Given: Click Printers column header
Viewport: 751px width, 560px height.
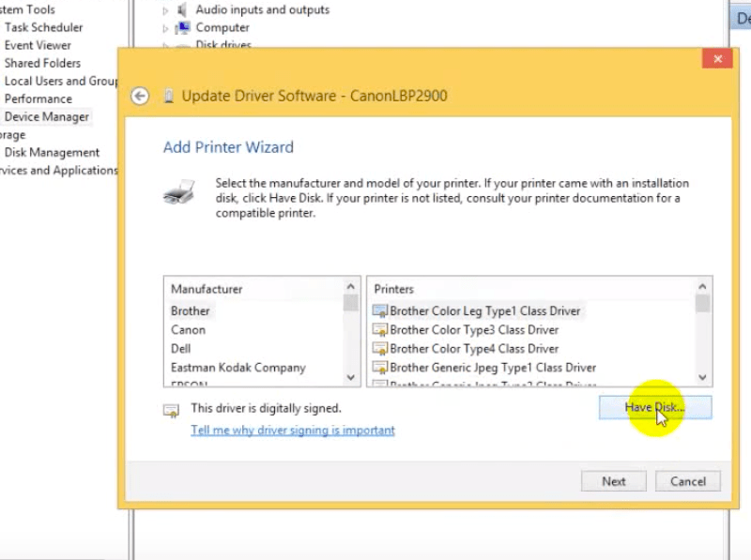Looking at the screenshot, I should click(393, 289).
